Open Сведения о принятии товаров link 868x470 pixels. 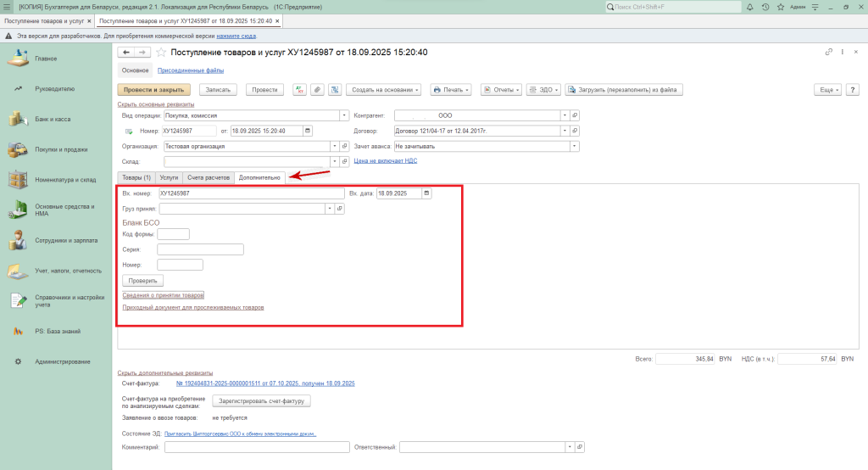[164, 295]
